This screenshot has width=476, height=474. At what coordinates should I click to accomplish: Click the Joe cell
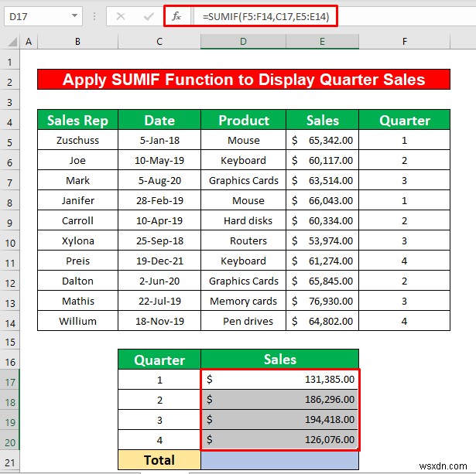[x=77, y=160]
